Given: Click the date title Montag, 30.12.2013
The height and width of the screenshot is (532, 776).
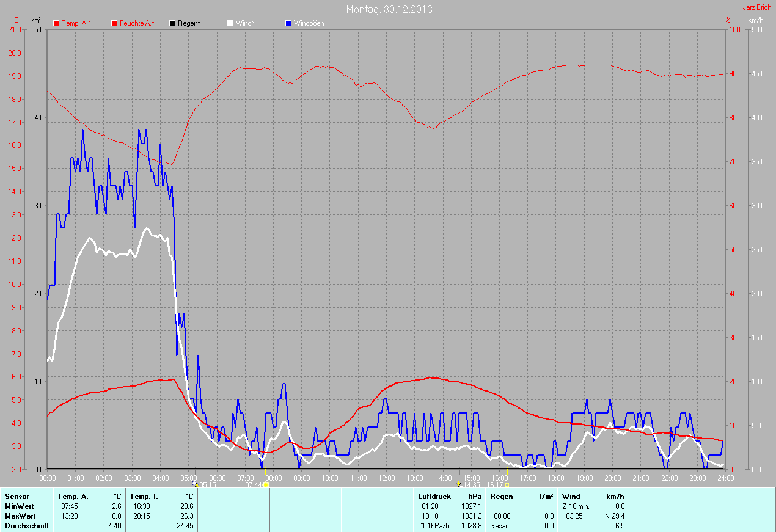Looking at the screenshot, I should pos(389,9).
